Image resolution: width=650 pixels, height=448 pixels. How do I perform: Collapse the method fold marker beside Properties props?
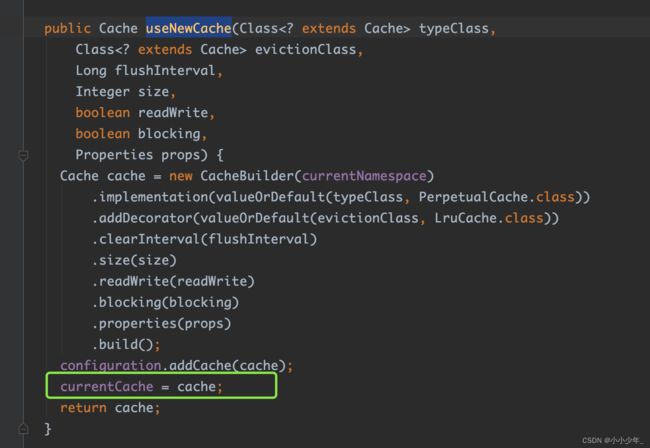click(x=23, y=156)
